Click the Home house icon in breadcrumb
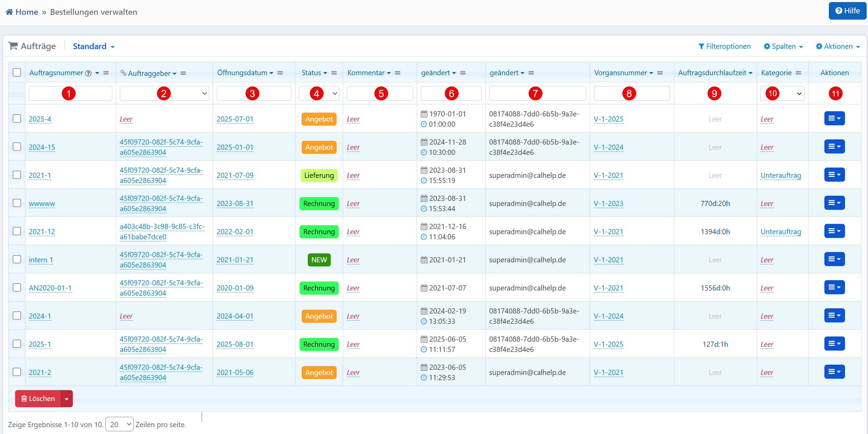 pos(9,12)
